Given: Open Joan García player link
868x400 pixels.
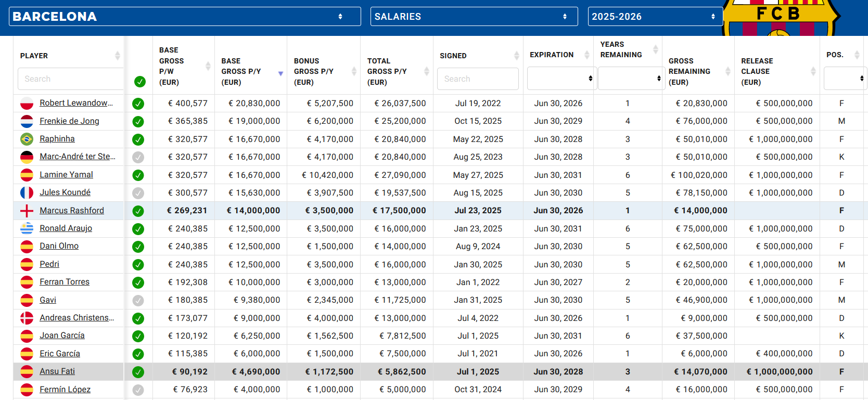Looking at the screenshot, I should pos(62,336).
